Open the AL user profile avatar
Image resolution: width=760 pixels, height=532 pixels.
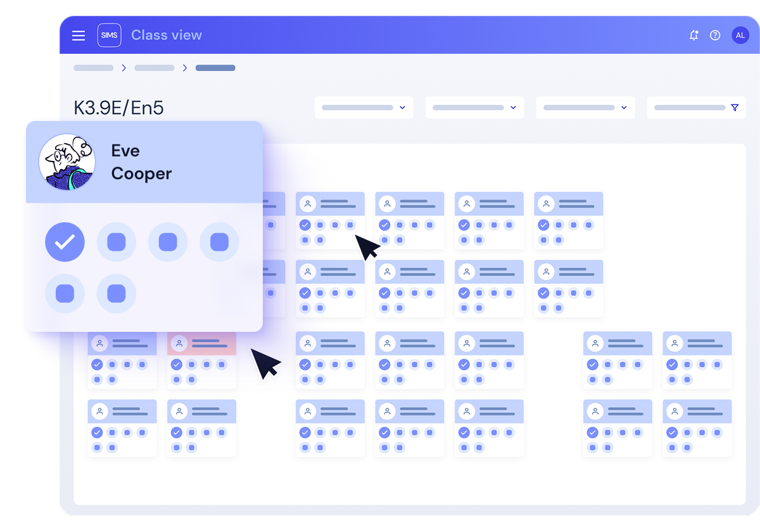coord(740,35)
